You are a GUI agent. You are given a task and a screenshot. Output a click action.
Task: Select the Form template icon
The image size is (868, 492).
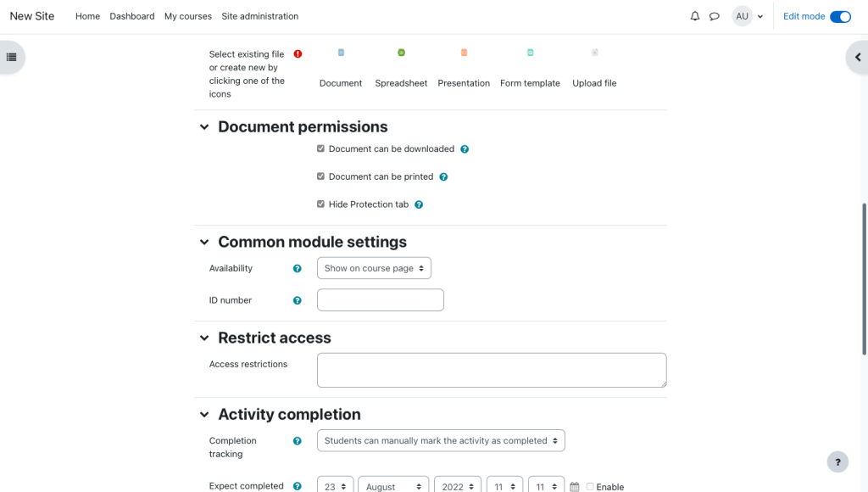point(530,52)
